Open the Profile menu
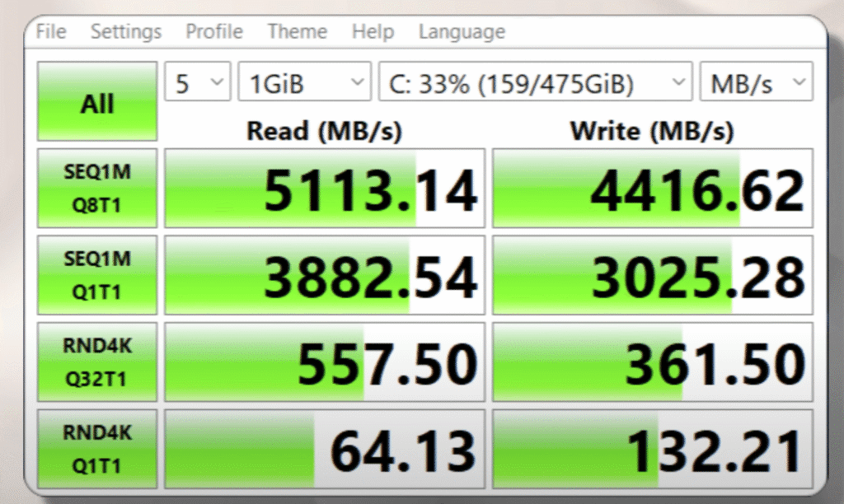Image resolution: width=844 pixels, height=504 pixels. coord(214,32)
